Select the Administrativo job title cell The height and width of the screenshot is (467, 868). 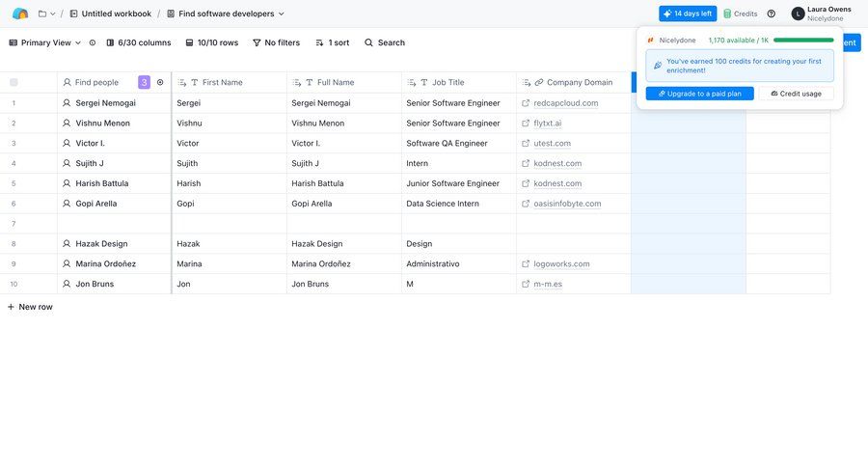pyautogui.click(x=459, y=264)
